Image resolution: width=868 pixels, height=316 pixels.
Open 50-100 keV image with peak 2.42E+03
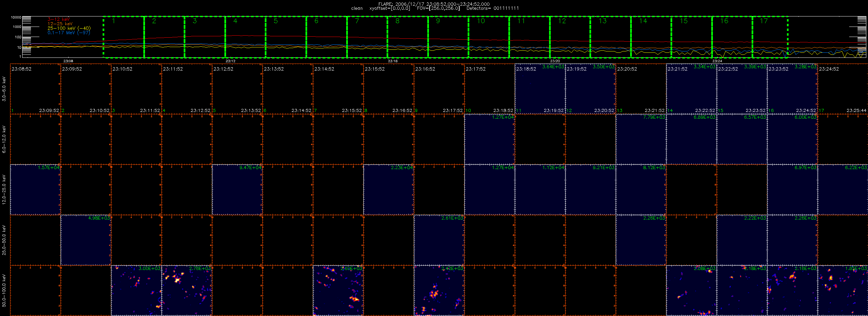(439, 290)
